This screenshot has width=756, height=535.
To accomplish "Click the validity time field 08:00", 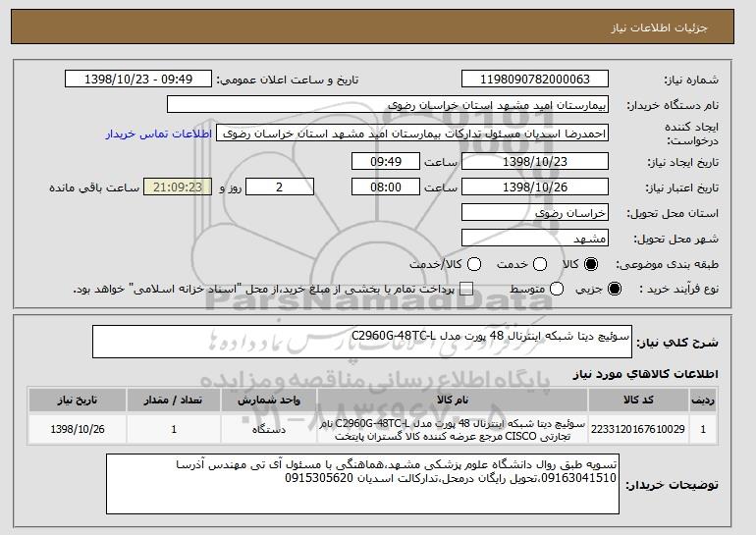I will click(386, 187).
